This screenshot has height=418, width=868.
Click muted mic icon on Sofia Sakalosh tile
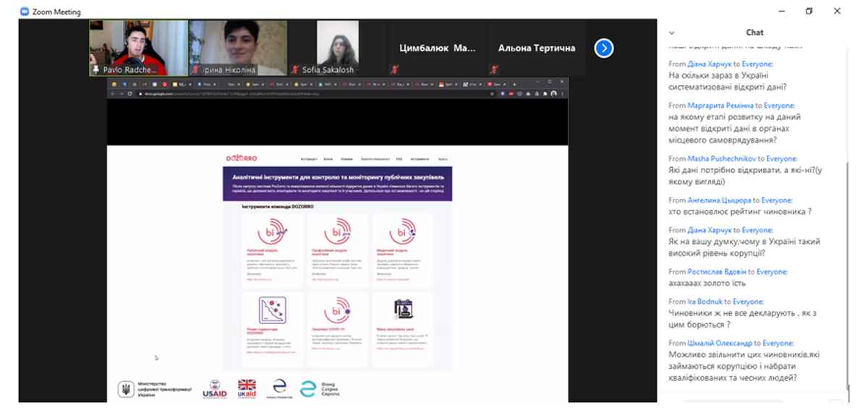click(295, 70)
